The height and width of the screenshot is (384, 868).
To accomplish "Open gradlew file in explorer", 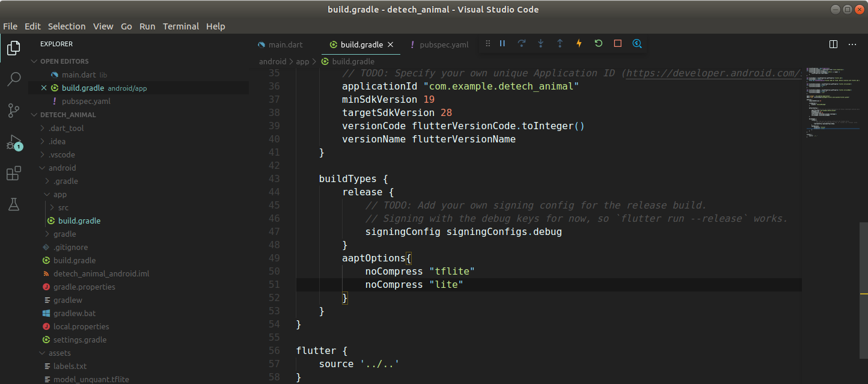I will coord(68,300).
